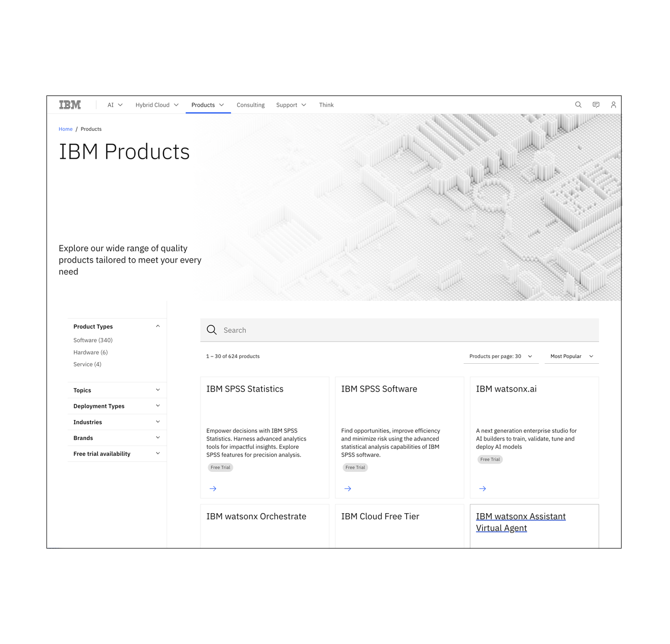Image resolution: width=670 pixels, height=644 pixels.
Task: Switch to the Consulting menu item
Action: pos(250,105)
